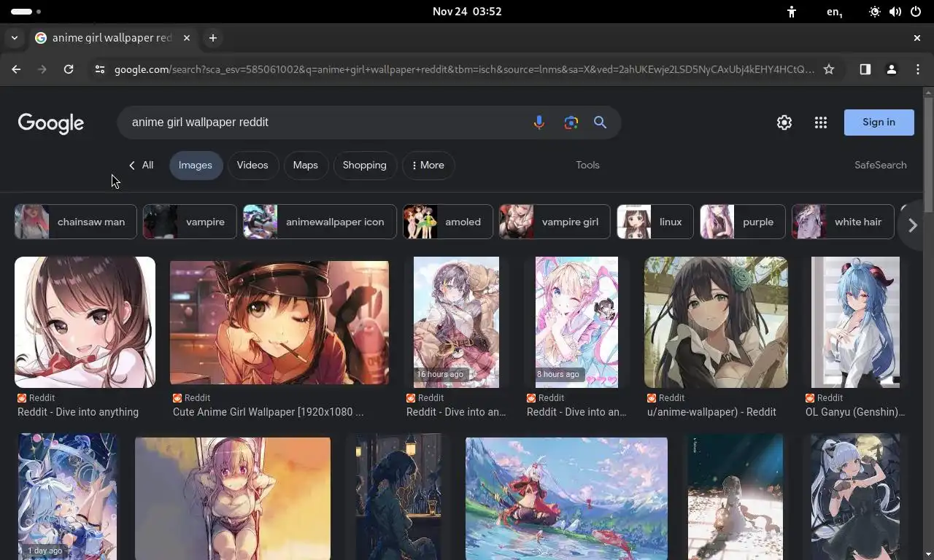Image resolution: width=934 pixels, height=560 pixels.
Task: Open 'u/anime-wallpaper) - Reddit' link
Action: [711, 412]
